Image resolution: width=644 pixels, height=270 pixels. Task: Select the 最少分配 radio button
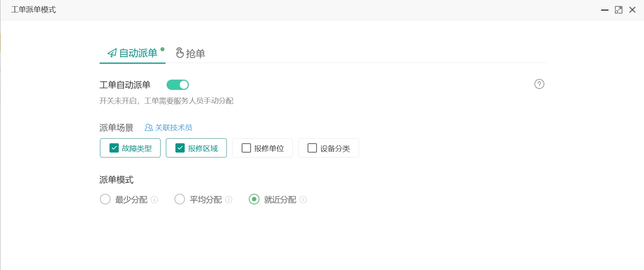105,199
